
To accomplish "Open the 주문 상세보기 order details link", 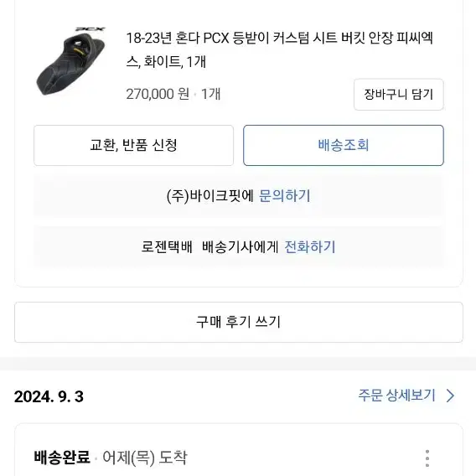I will click(x=397, y=396).
